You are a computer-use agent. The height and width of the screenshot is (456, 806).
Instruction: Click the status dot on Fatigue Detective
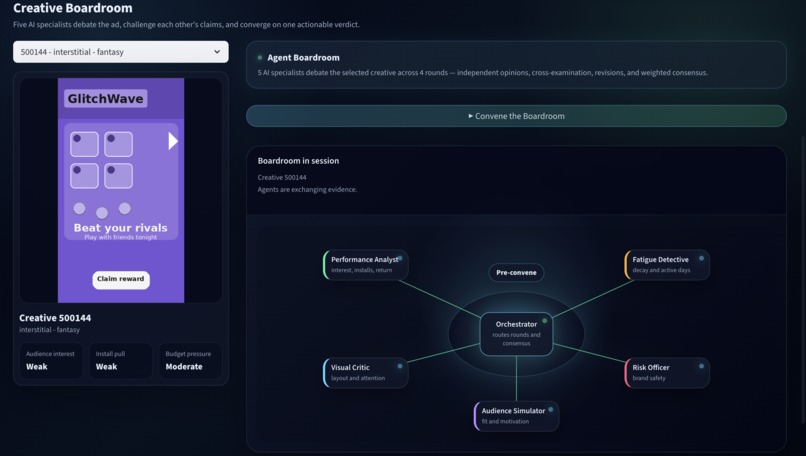701,258
